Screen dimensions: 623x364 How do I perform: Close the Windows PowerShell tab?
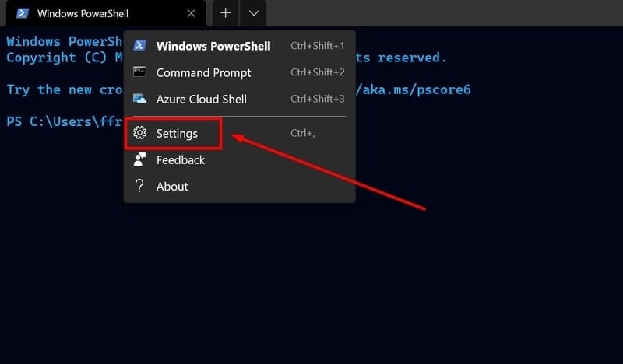[x=192, y=13]
